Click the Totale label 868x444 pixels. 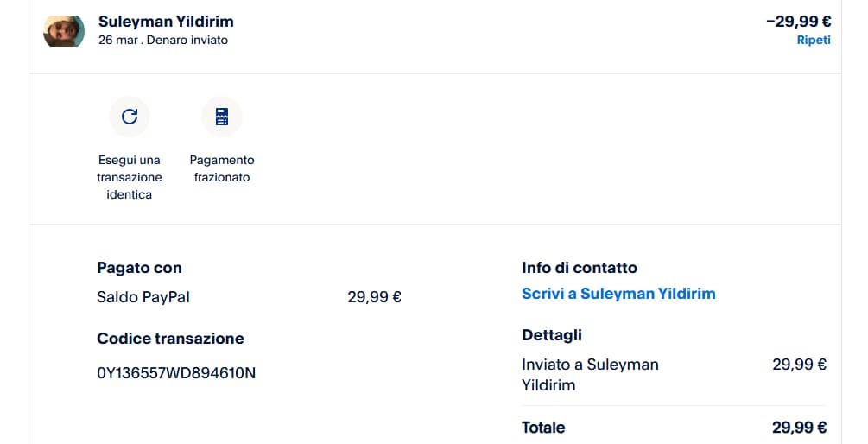click(x=543, y=428)
